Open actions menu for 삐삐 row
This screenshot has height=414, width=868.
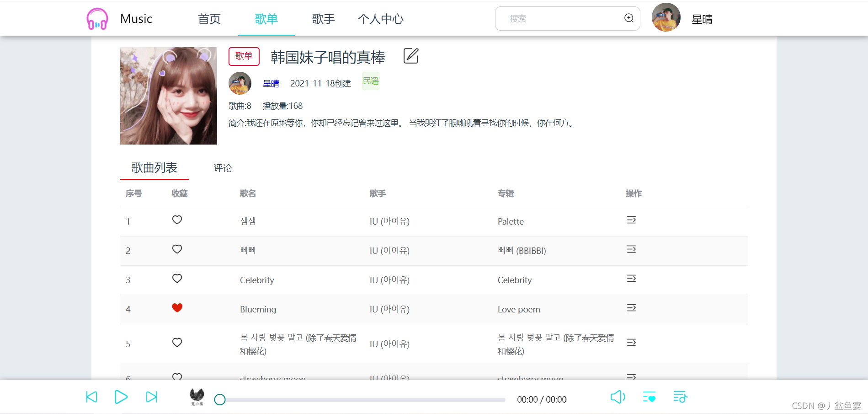tap(631, 249)
